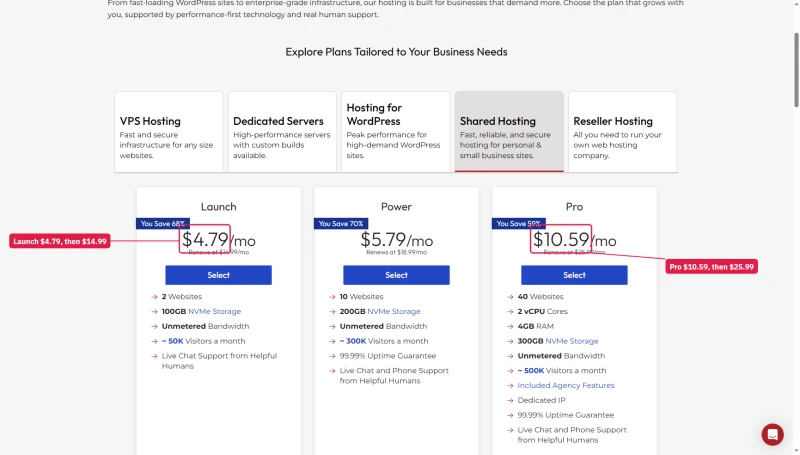Click the page vertical scrollbar thumb
The height and width of the screenshot is (455, 800).
click(796, 70)
